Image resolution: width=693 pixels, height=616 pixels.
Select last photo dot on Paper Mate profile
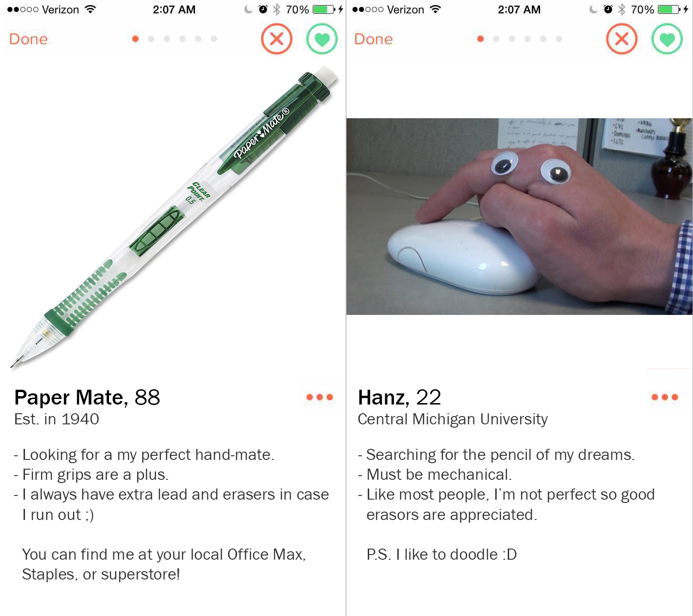click(x=214, y=39)
